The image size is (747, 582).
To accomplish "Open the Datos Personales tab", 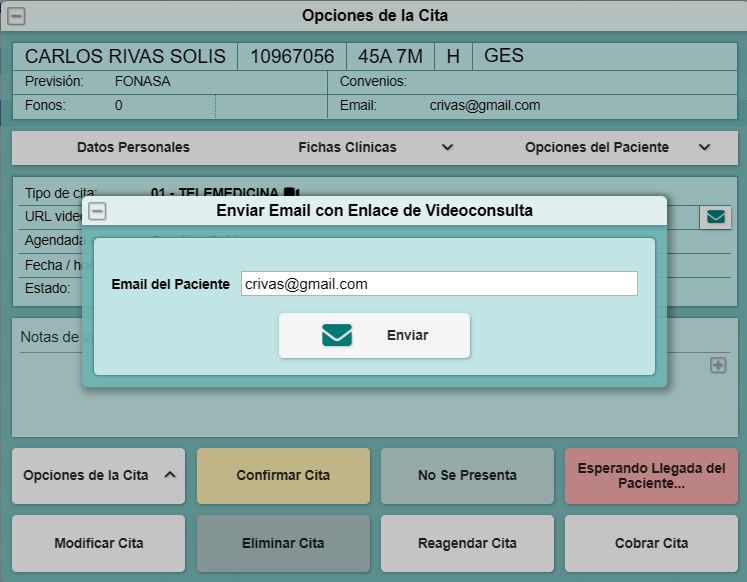I will (x=133, y=147).
